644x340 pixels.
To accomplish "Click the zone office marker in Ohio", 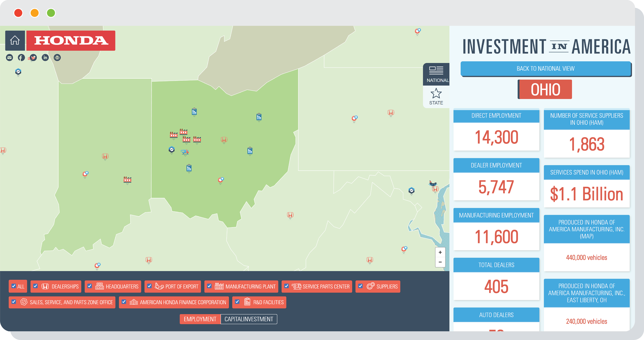I will [172, 150].
